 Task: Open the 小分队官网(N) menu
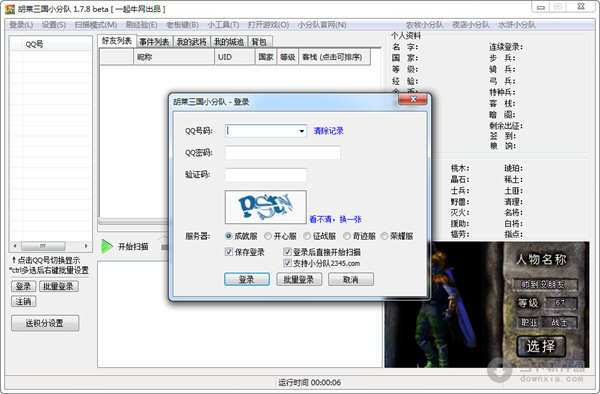(x=322, y=25)
